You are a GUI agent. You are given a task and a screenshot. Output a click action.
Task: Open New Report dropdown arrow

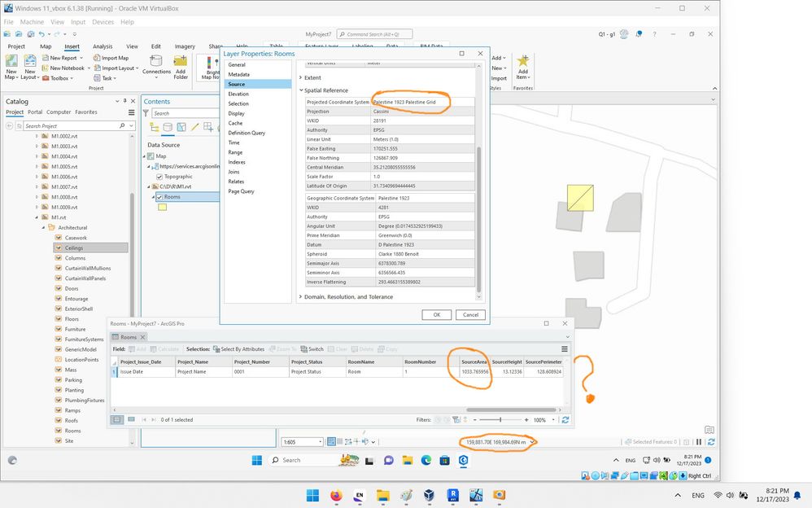pyautogui.click(x=81, y=58)
